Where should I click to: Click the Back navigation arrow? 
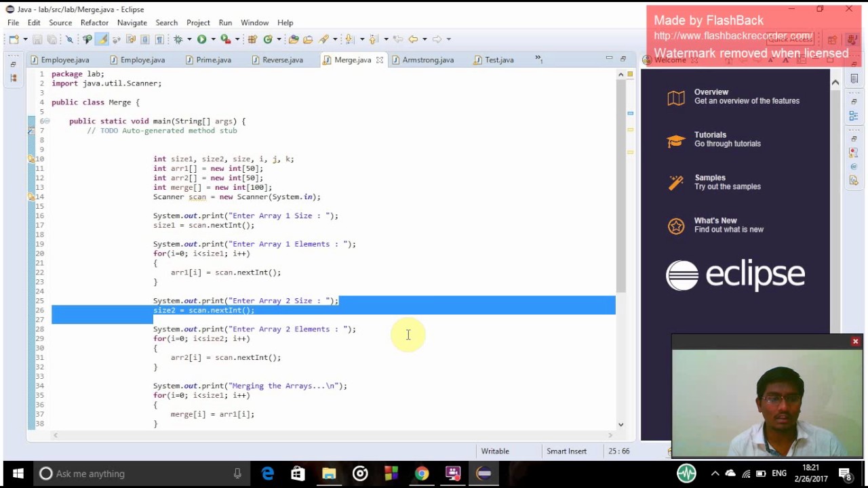(412, 39)
